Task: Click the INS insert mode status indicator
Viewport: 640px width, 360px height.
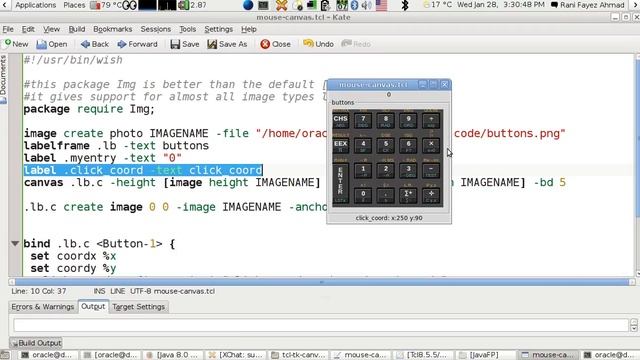Action: coord(99,291)
